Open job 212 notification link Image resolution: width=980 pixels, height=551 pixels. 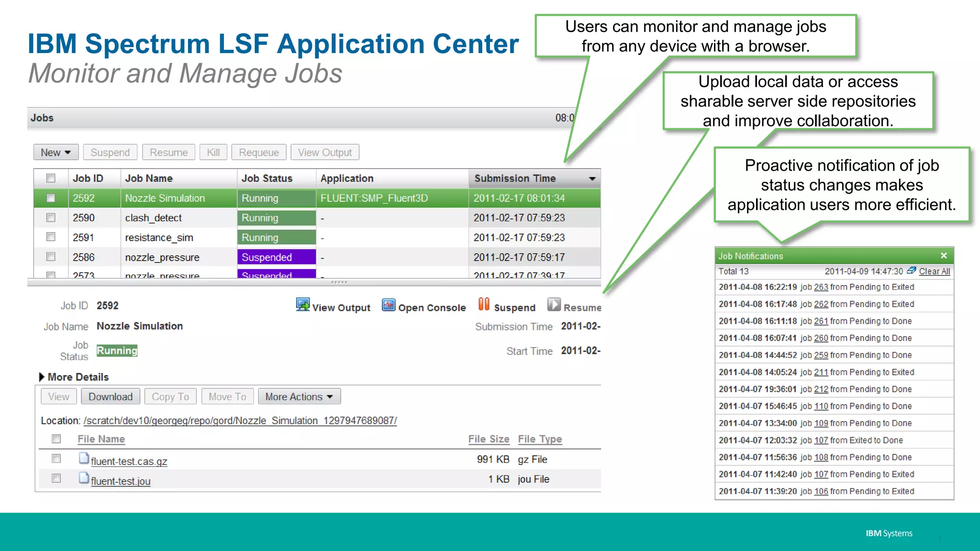(x=821, y=389)
